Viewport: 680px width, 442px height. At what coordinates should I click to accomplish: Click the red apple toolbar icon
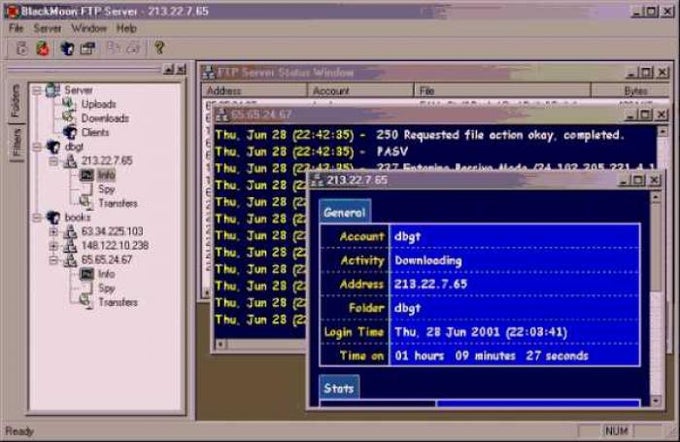coord(42,48)
